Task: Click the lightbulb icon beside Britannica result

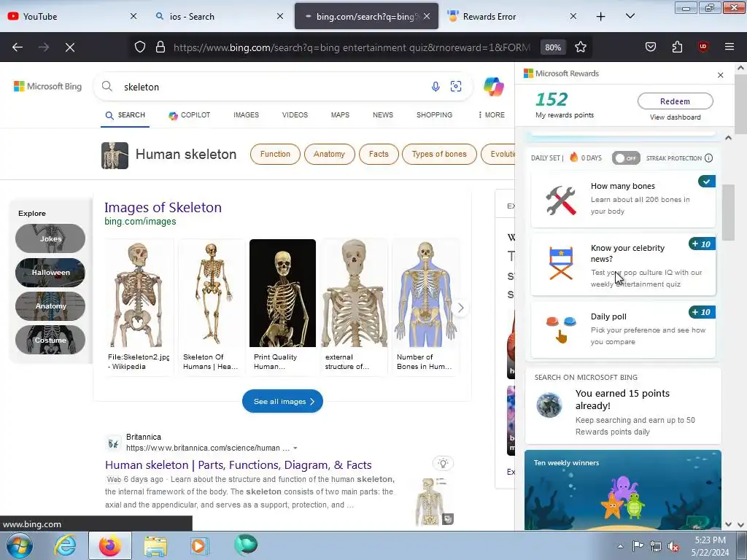Action: click(x=443, y=463)
